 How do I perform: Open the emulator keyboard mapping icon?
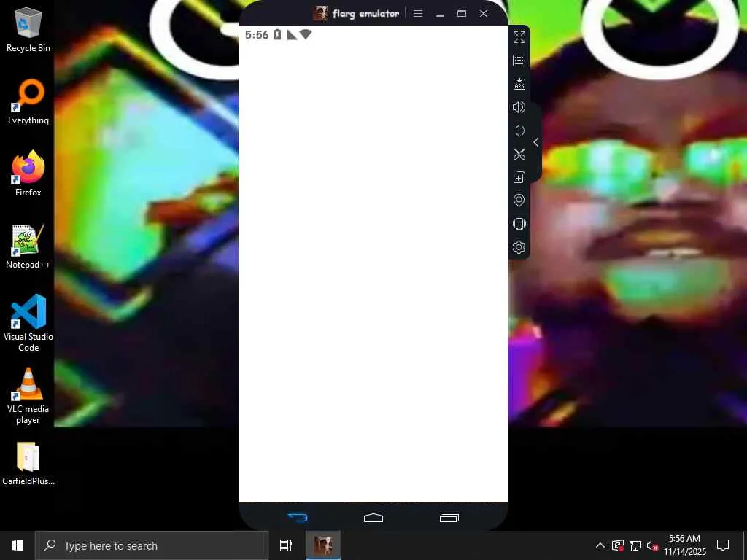pyautogui.click(x=519, y=61)
